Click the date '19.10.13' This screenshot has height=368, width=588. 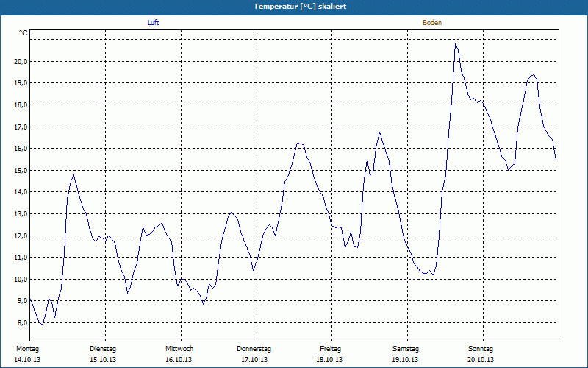405,360
